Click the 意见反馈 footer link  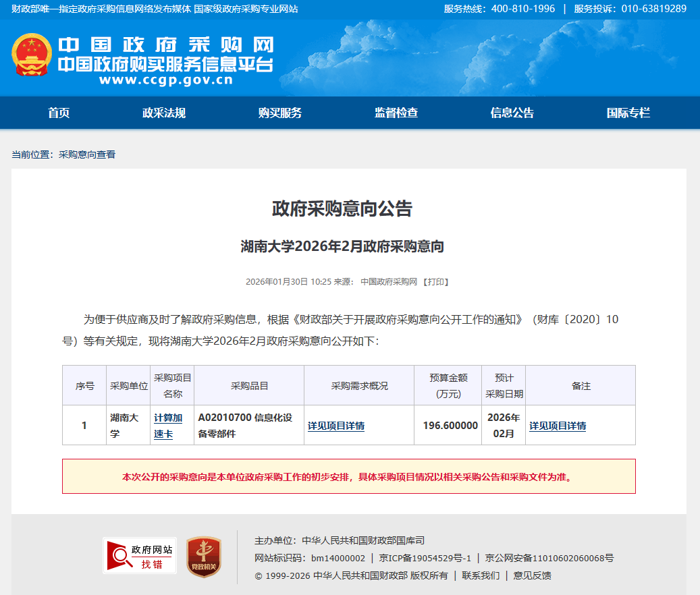pyautogui.click(x=532, y=576)
